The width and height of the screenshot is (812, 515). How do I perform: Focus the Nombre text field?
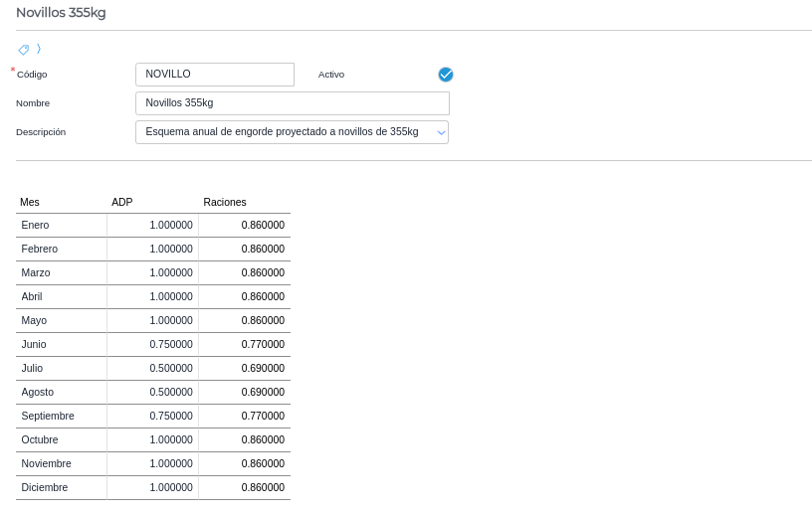pos(292,103)
